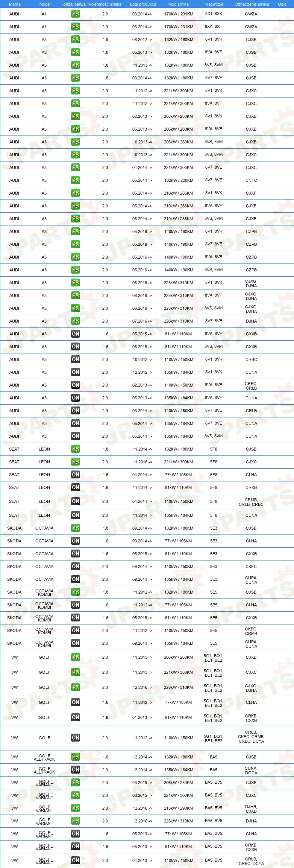Click the PB icon for VW Golf CJXB 280KM
The height and width of the screenshot is (868, 294).
coord(76,657)
